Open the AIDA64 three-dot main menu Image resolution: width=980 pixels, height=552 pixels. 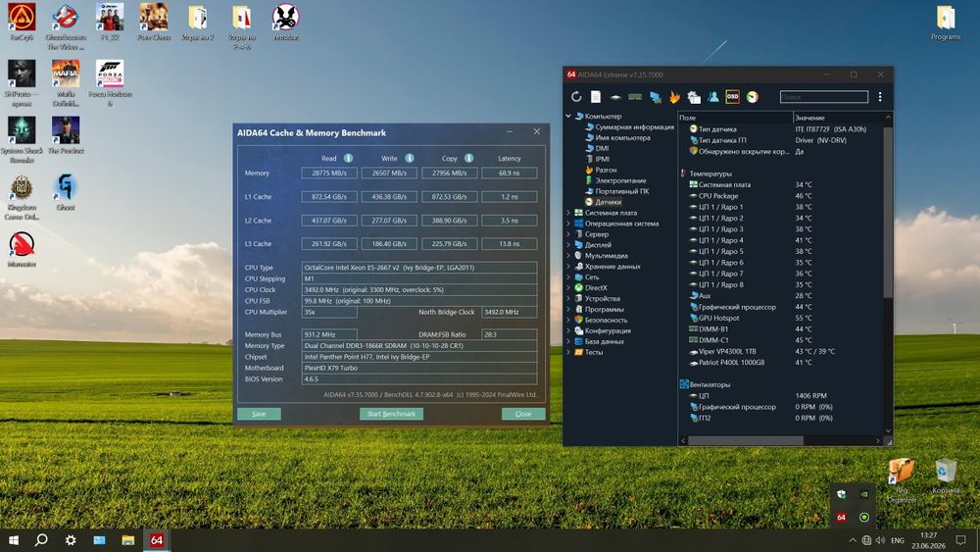880,97
